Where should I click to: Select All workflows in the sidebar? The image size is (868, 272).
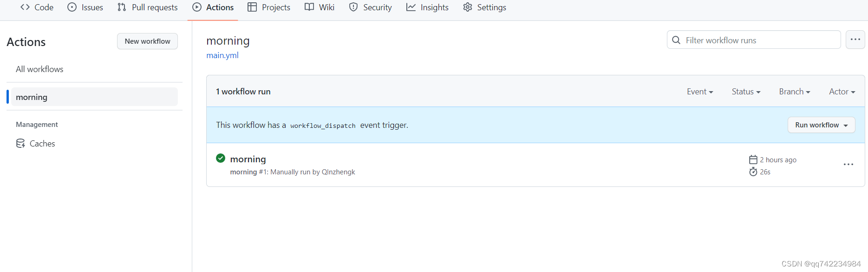tap(39, 69)
